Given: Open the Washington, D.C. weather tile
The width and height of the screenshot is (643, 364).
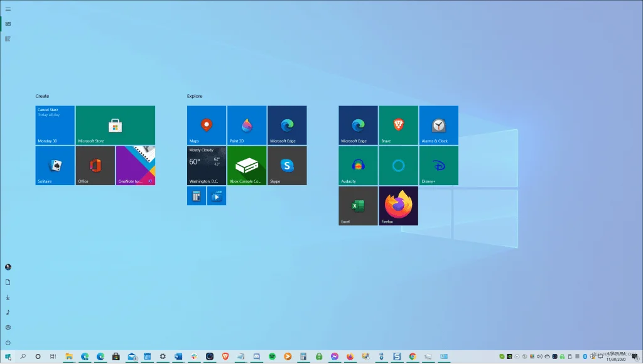Looking at the screenshot, I should click(206, 166).
